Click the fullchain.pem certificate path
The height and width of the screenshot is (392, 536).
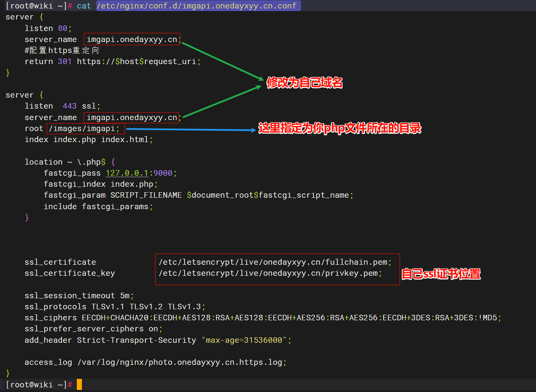click(273, 262)
